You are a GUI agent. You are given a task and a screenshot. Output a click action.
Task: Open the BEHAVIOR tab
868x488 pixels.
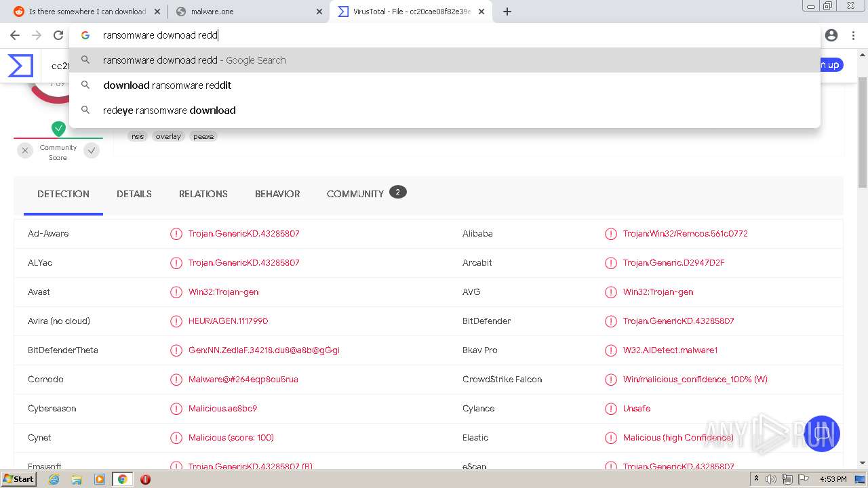tap(277, 194)
